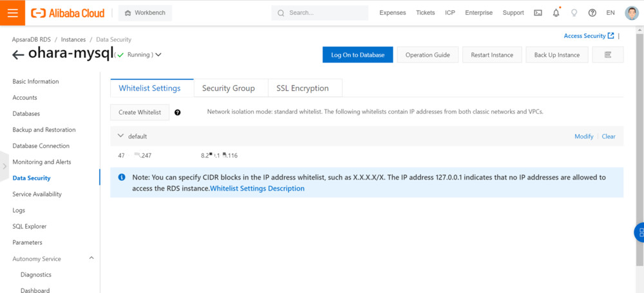Viewport: 644px width, 293px height.
Task: Click the back arrow beside ohara-mysql
Action: pyautogui.click(x=19, y=54)
